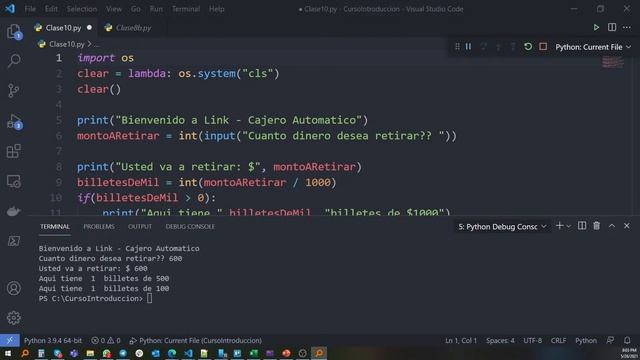Open editor More Actions ellipsis
The height and width of the screenshot is (360, 640).
pos(627,27)
